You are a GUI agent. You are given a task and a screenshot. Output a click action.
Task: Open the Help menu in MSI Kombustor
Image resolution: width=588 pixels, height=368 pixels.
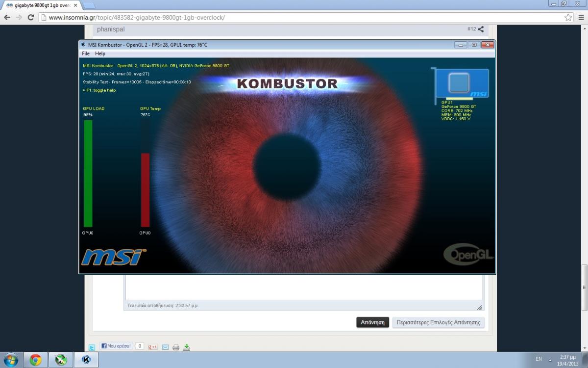(x=100, y=53)
